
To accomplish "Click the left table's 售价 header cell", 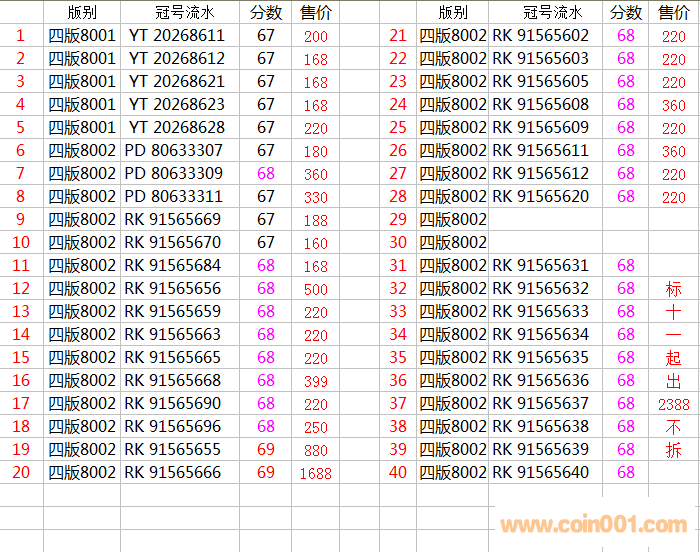I will (316, 13).
